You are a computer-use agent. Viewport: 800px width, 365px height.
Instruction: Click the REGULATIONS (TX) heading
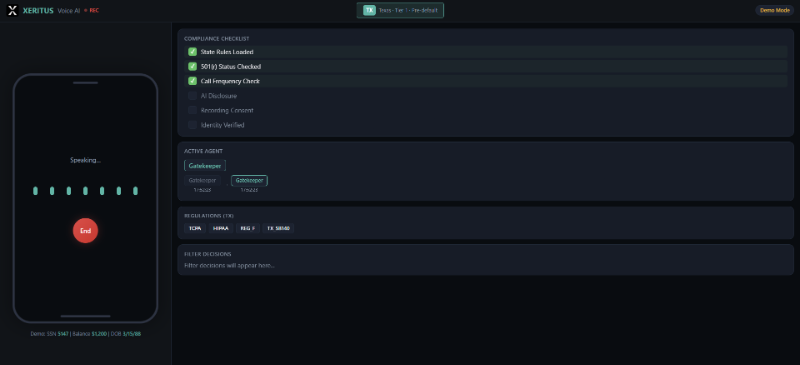tap(209, 215)
